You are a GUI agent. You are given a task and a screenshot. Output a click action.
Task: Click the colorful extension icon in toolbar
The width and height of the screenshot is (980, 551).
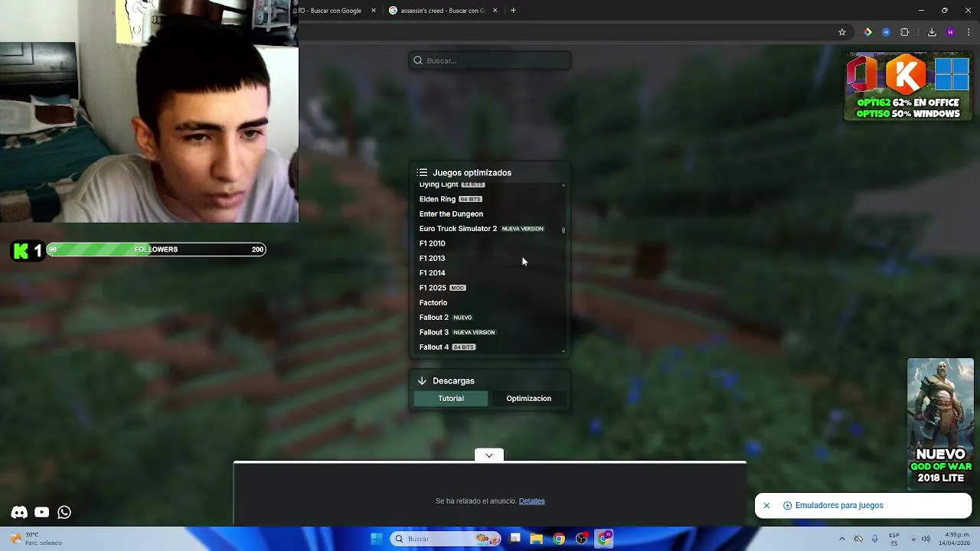pyautogui.click(x=867, y=32)
